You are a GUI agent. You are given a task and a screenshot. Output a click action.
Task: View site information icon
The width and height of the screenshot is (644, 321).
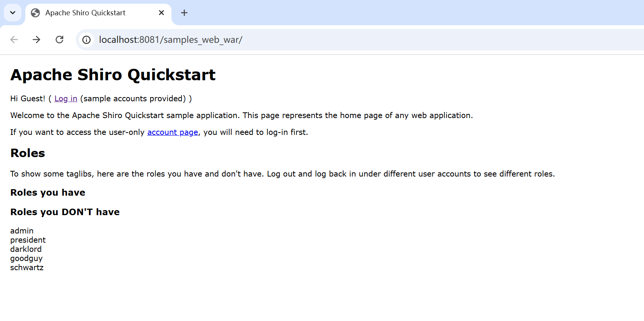coord(87,40)
